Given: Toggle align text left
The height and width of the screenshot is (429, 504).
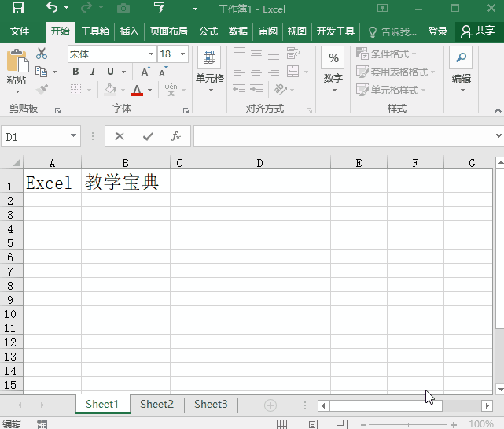Looking at the screenshot, I should point(239,72).
